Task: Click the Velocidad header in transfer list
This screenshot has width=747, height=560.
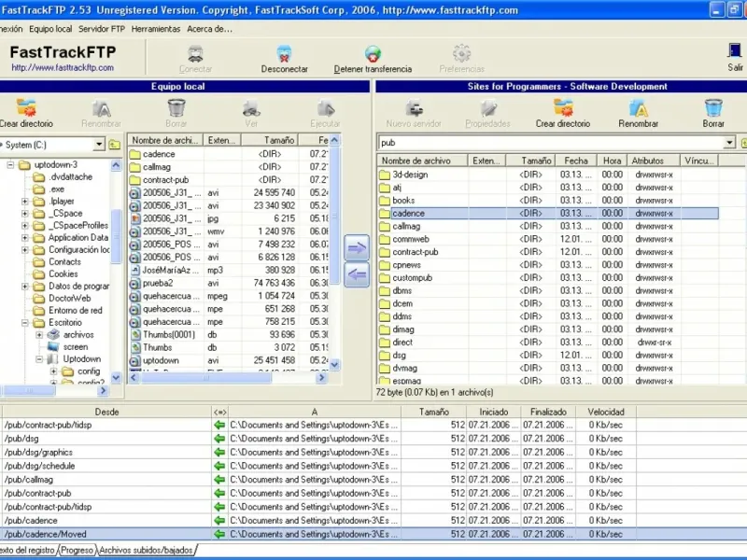Action: [x=605, y=412]
